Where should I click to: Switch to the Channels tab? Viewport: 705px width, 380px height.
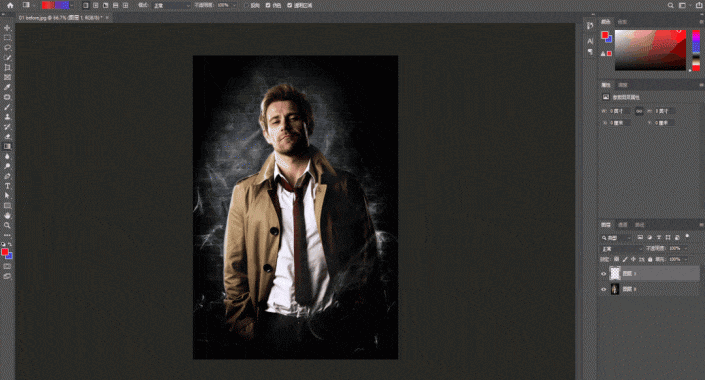623,225
